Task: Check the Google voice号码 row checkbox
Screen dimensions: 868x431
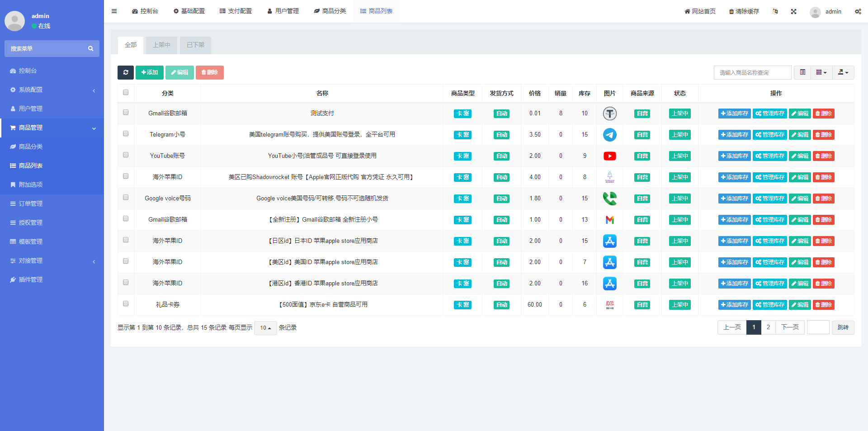Action: click(126, 197)
